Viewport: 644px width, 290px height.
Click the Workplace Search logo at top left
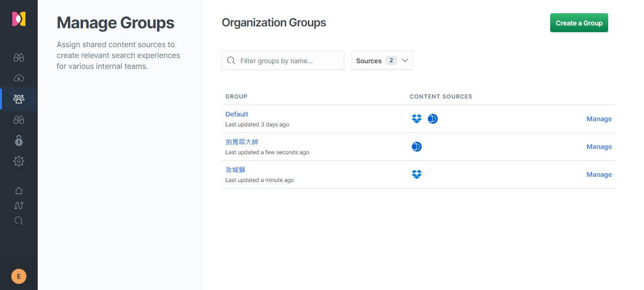click(x=19, y=19)
